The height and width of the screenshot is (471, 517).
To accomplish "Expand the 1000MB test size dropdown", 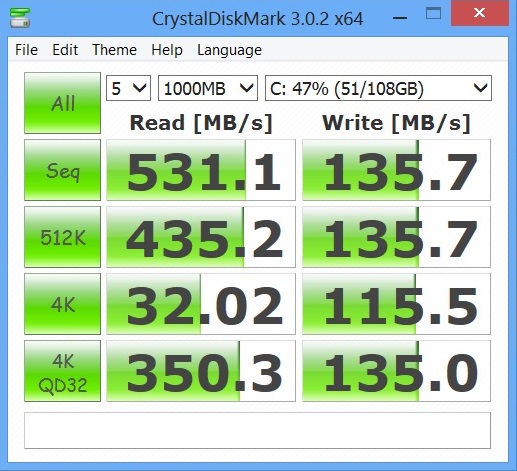I will 208,88.
